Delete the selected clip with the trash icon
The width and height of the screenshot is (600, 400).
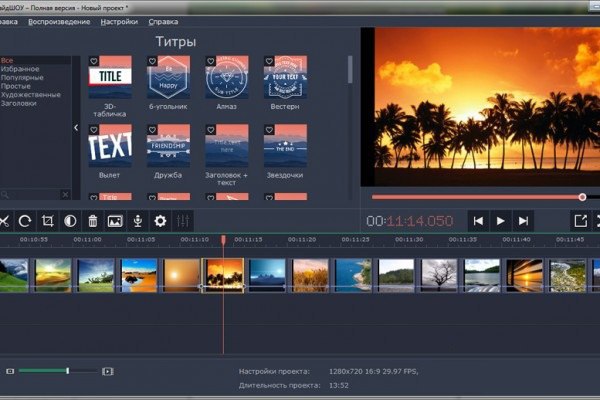[93, 221]
